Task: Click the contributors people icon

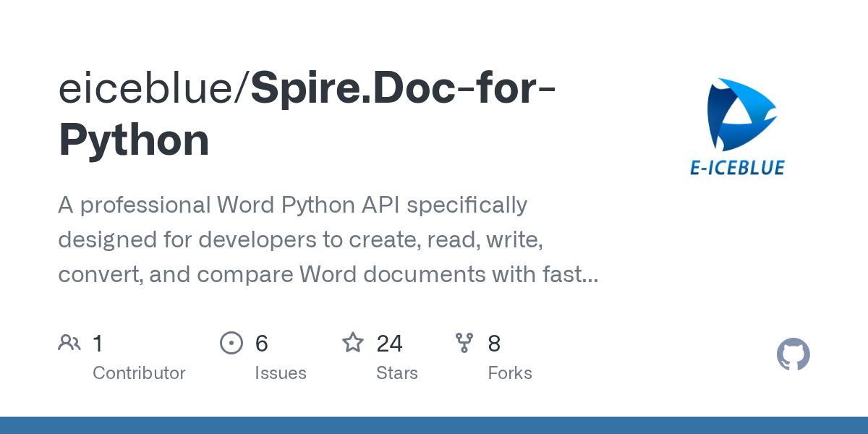Action: click(x=69, y=343)
